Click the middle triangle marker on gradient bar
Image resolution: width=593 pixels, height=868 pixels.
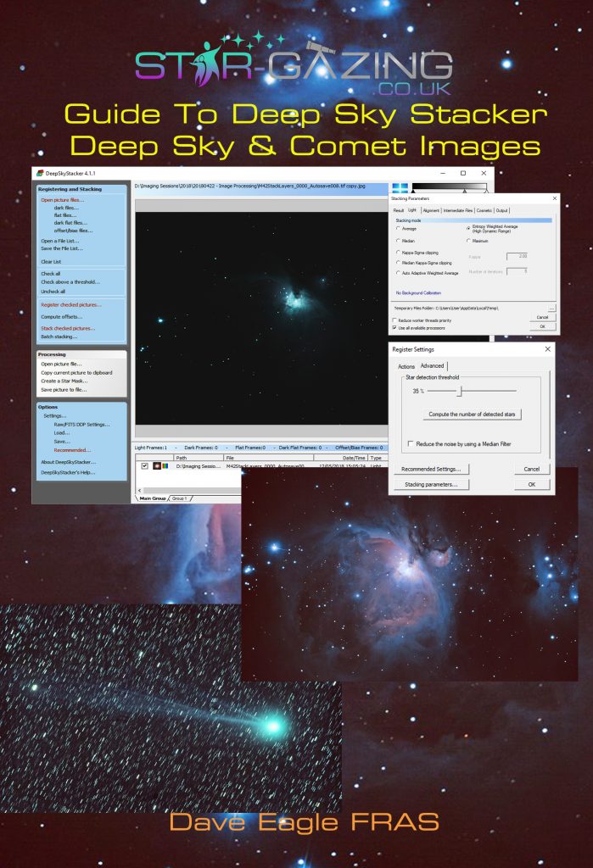pyautogui.click(x=465, y=192)
